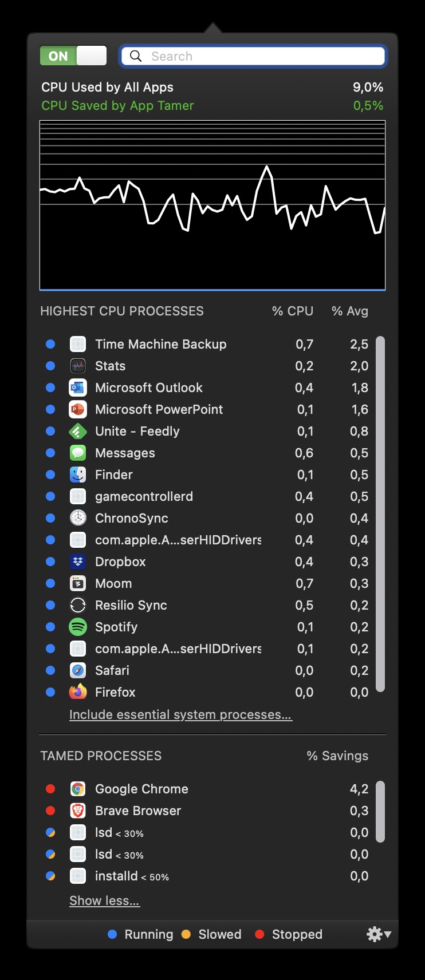Select the Microsoft PowerPoint icon
The width and height of the screenshot is (425, 980).
click(x=78, y=409)
